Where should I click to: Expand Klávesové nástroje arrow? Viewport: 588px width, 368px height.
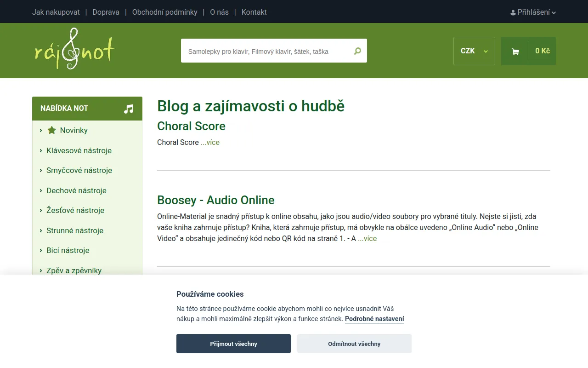pyautogui.click(x=41, y=150)
